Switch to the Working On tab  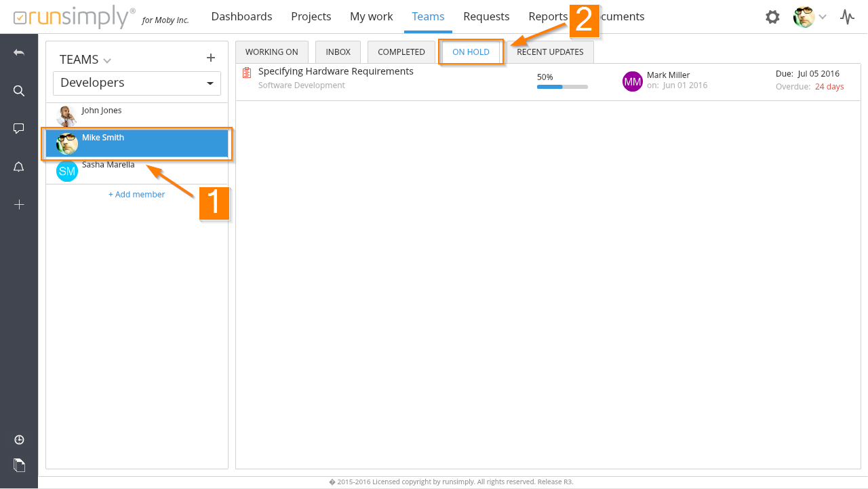point(271,52)
